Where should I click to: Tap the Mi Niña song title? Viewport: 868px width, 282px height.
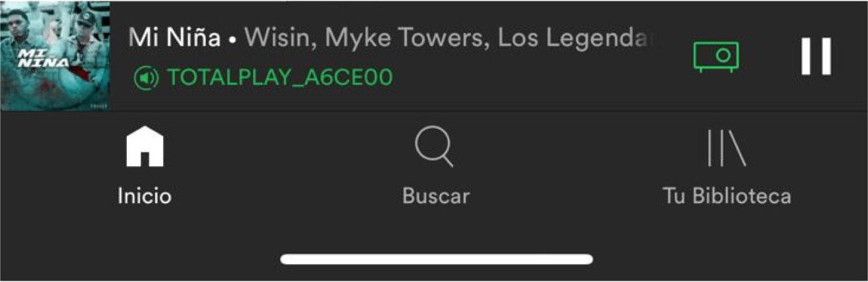click(174, 38)
